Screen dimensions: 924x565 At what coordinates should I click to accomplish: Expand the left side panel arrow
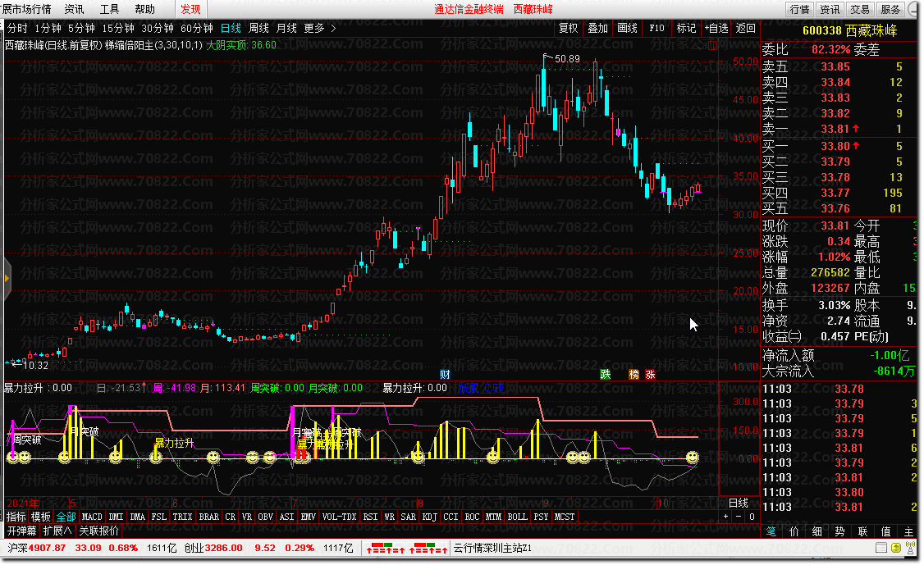coord(7,278)
